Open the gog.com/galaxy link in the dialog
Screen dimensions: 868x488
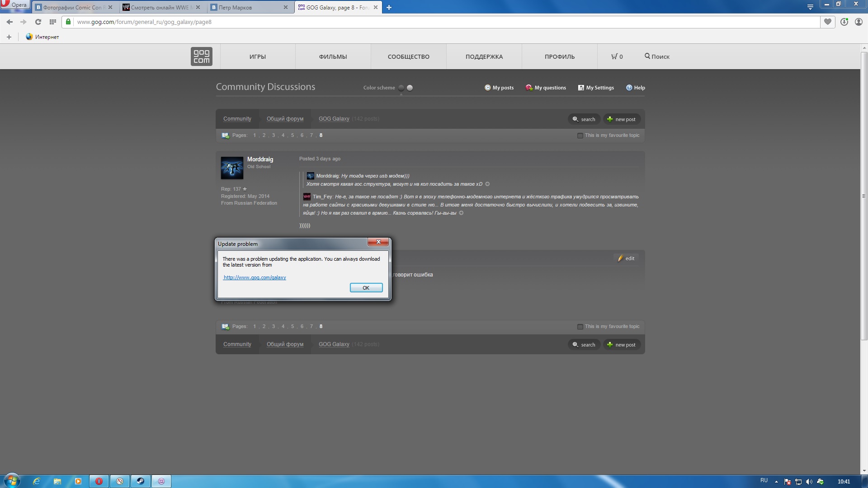coord(255,277)
